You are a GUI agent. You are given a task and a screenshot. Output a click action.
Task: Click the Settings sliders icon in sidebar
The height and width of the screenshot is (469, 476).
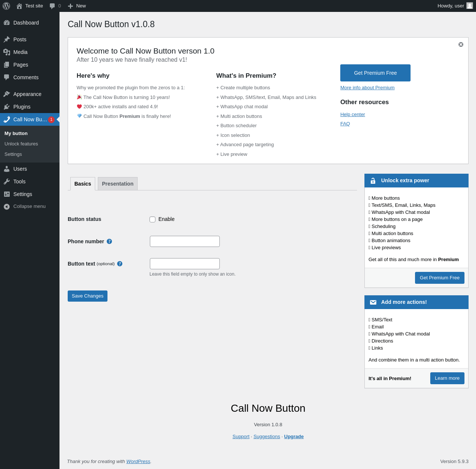click(x=7, y=194)
